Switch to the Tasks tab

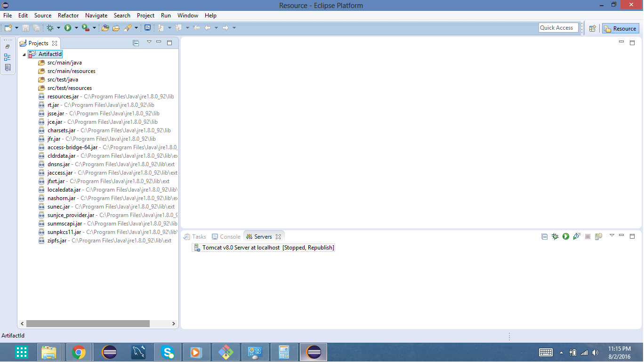[x=195, y=236]
